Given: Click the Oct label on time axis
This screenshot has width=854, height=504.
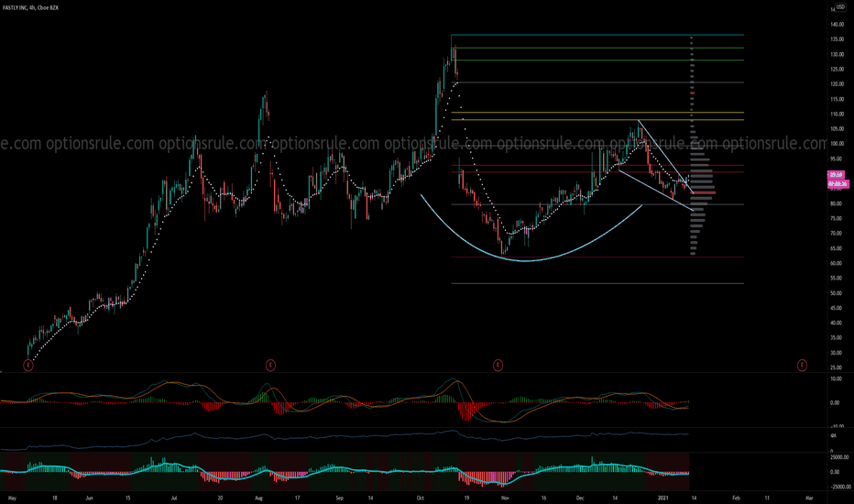Looking at the screenshot, I should [420, 498].
